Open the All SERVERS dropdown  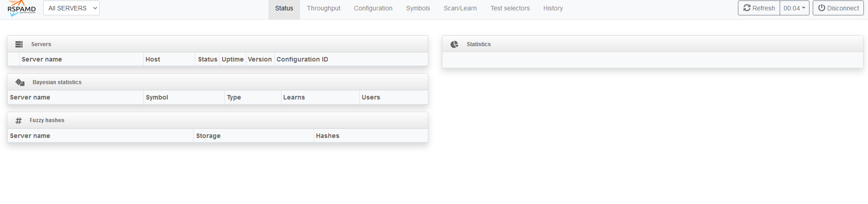coord(71,8)
